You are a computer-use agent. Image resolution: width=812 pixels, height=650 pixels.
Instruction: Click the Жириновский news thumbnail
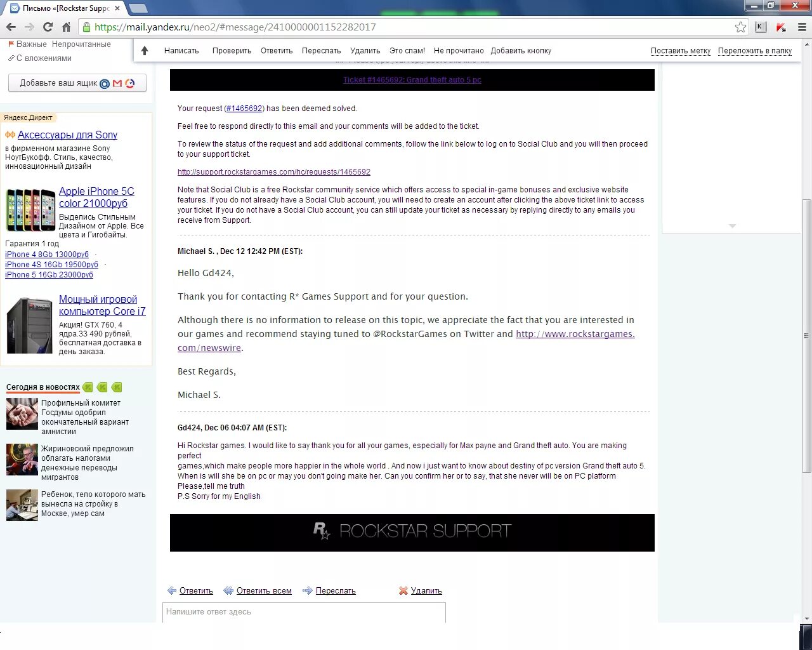[22, 460]
